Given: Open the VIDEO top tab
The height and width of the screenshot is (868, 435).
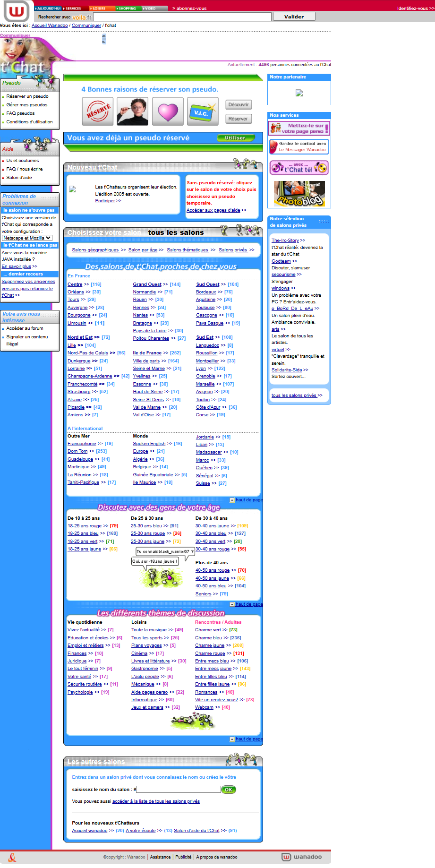Looking at the screenshot, I should pos(155,9).
